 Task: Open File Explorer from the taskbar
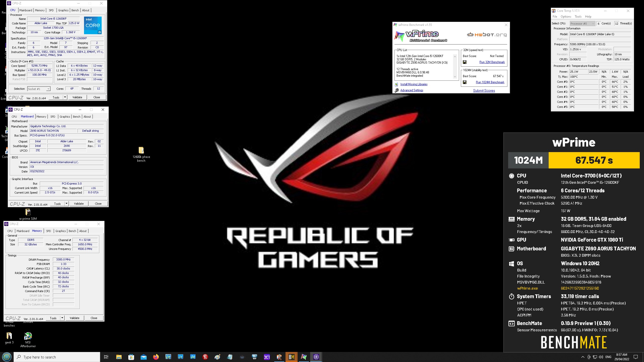click(x=119, y=357)
